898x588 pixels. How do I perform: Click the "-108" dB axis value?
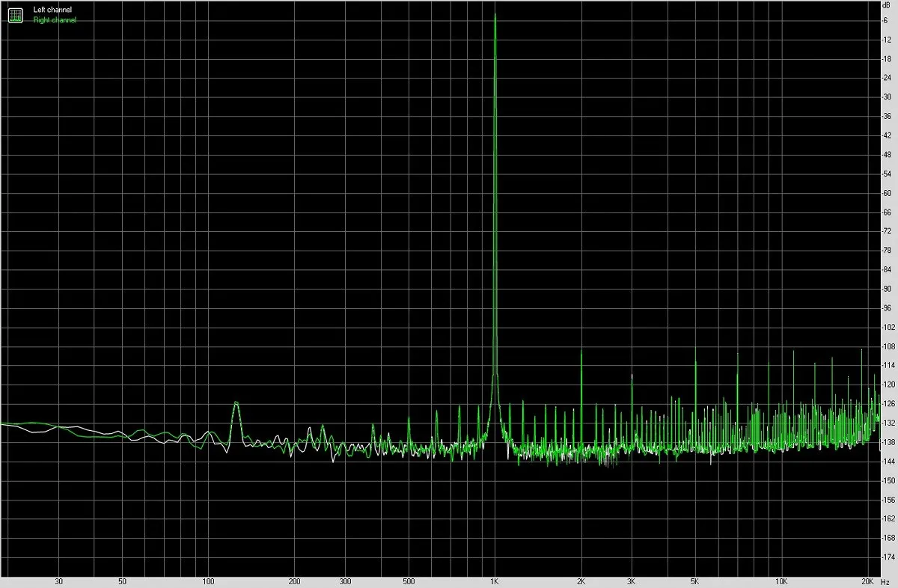pyautogui.click(x=888, y=346)
